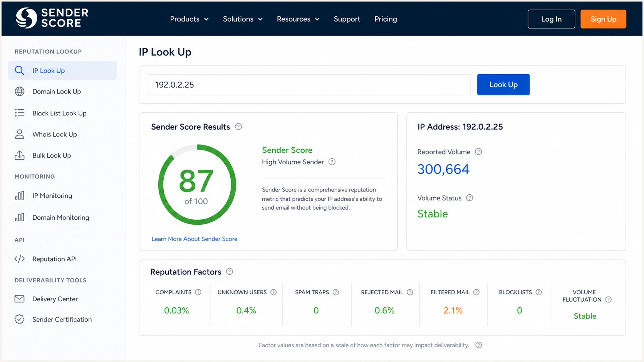Image resolution: width=644 pixels, height=362 pixels.
Task: Open Delivery Center envelope icon
Action: [x=20, y=299]
